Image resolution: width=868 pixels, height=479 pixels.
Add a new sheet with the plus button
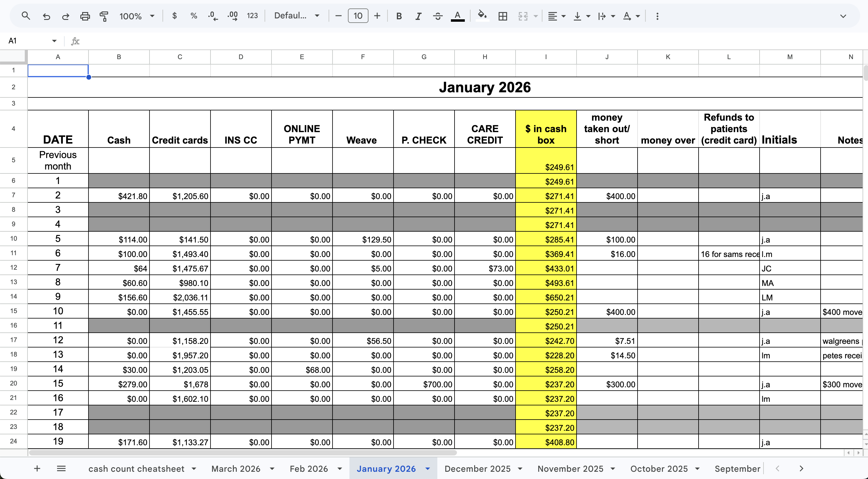coord(37,468)
